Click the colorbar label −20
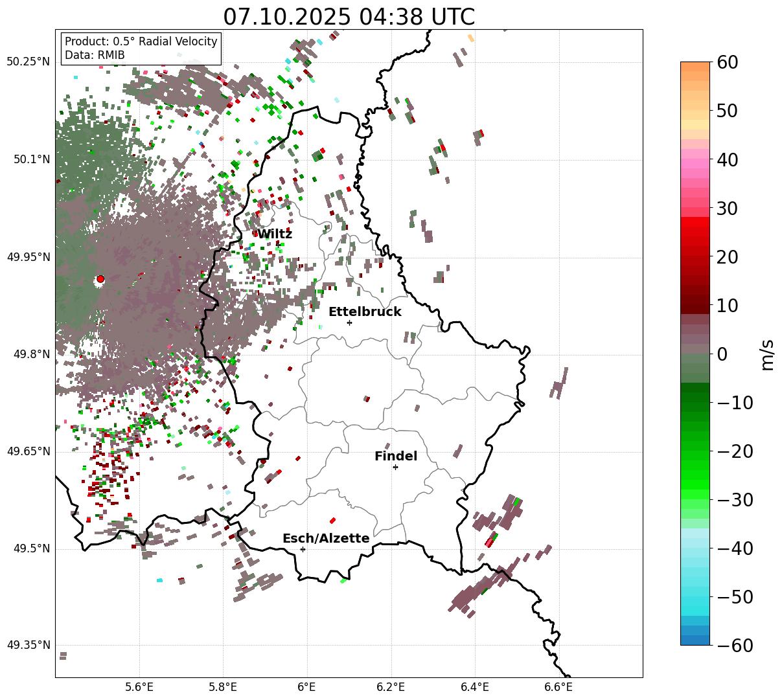Screen dimensions: 782x700 (x=735, y=451)
